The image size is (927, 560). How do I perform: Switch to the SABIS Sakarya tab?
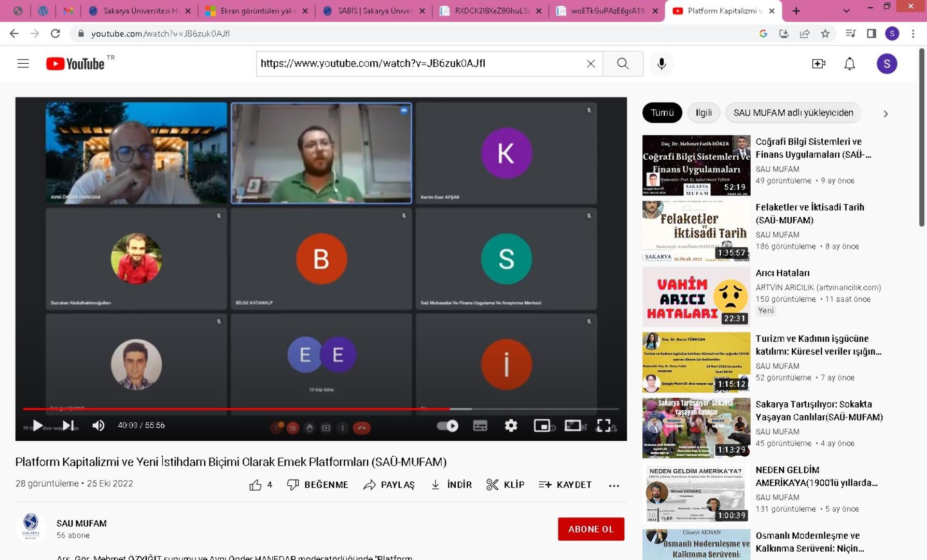tap(374, 11)
